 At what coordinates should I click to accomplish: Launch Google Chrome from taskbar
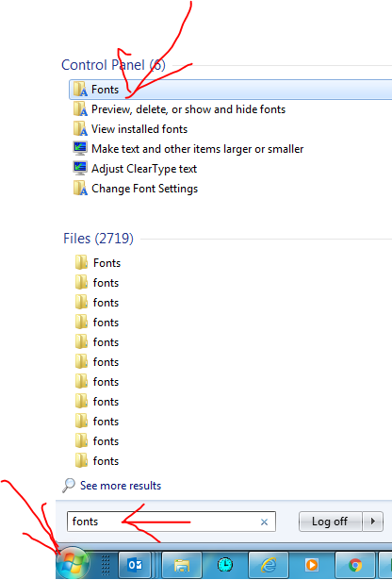355,565
